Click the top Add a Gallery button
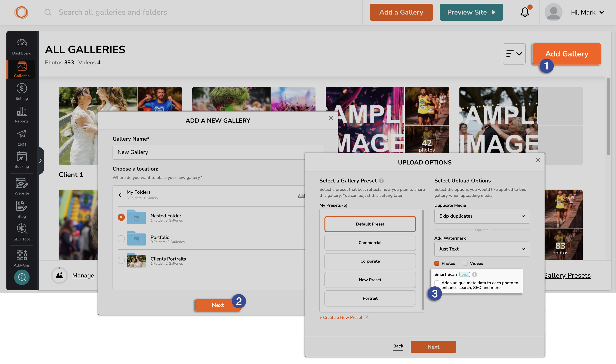This screenshot has width=616, height=364. click(401, 12)
